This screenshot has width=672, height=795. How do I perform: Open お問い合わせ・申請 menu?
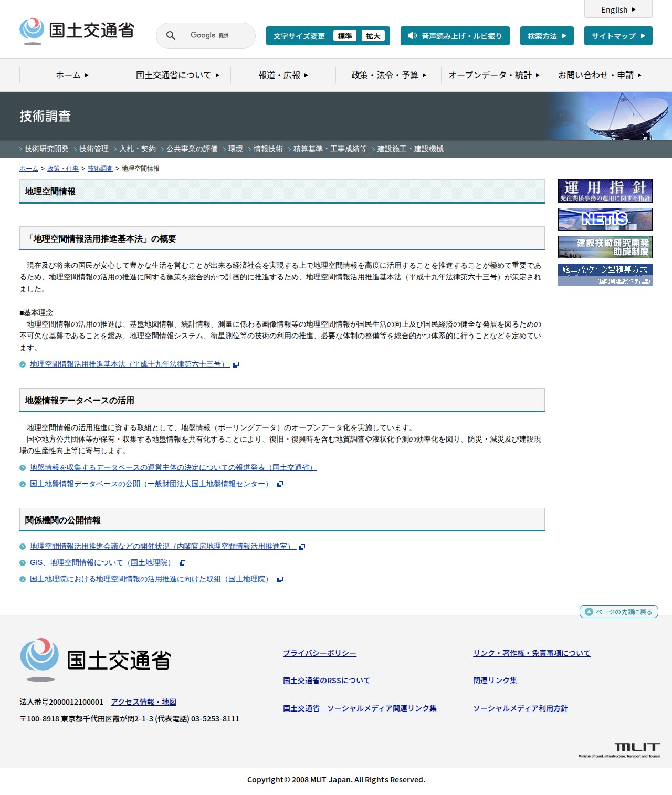600,75
